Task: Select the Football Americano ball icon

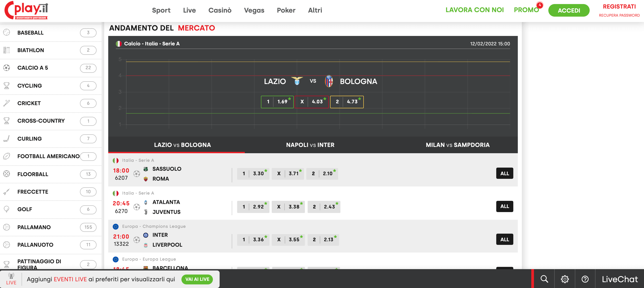Action: 7,156
